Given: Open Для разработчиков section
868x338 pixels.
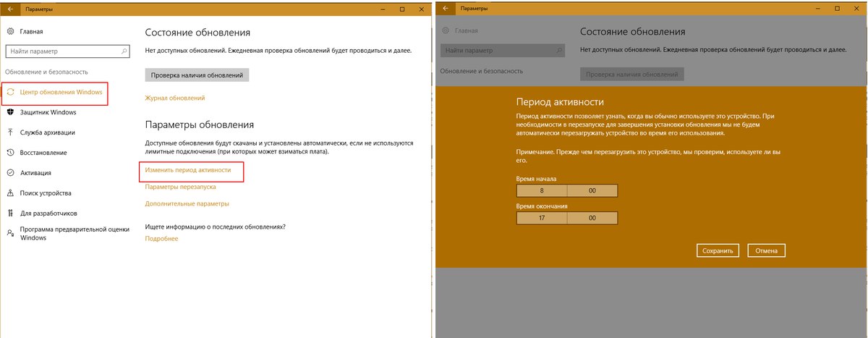Looking at the screenshot, I should (48, 214).
